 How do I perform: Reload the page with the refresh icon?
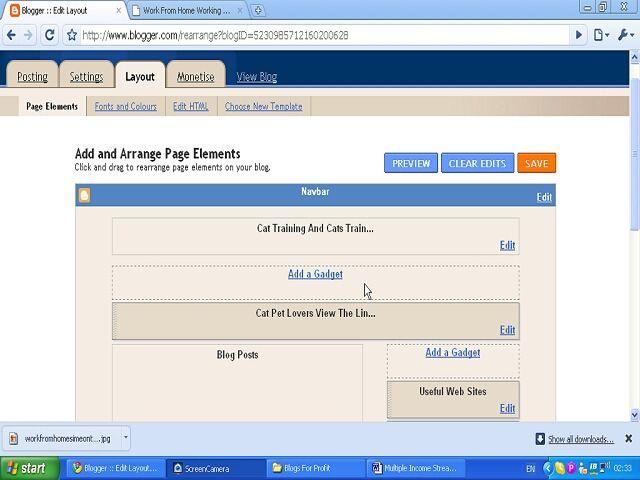point(51,35)
